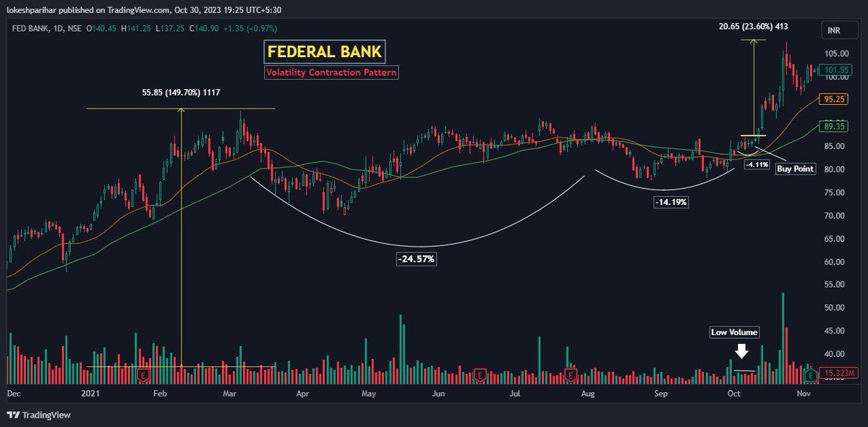Viewport: 868px width, 427px height.
Task: Click the Oct label on time axis
Action: [x=734, y=394]
